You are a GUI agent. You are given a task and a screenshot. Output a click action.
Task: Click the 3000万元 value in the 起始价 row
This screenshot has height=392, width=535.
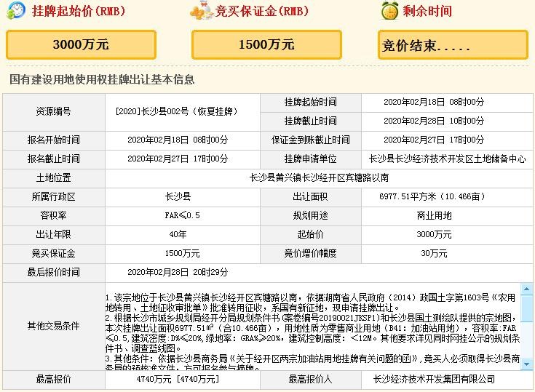coord(434,234)
